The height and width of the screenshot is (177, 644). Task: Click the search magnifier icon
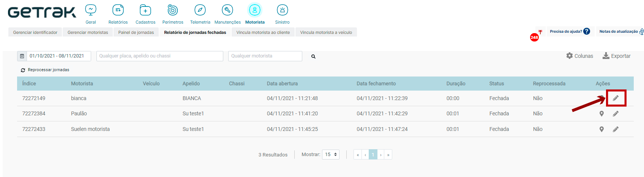point(313,56)
